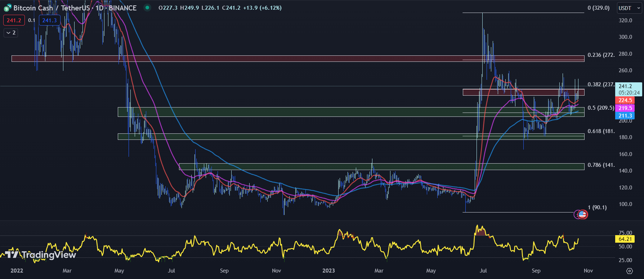Image resolution: width=644 pixels, height=279 pixels.
Task: Click the 320.0 price axis label
Action: click(625, 20)
